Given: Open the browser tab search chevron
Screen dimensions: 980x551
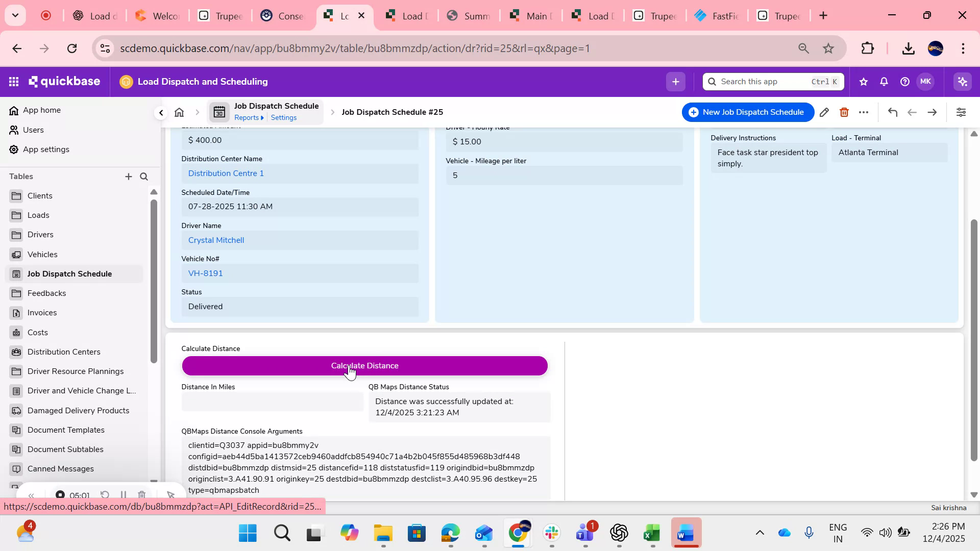Looking at the screenshot, I should [15, 15].
